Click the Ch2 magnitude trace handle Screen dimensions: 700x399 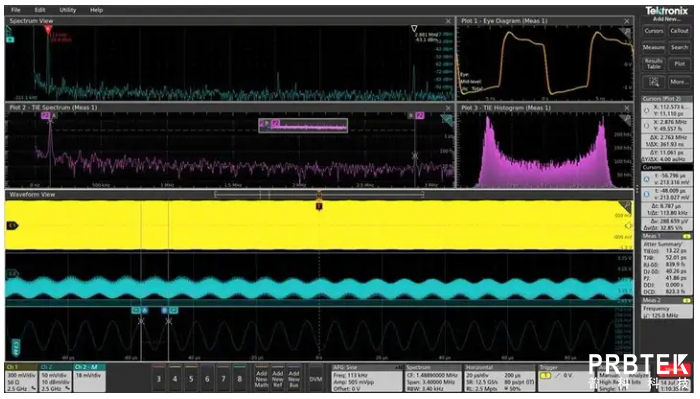(x=15, y=347)
